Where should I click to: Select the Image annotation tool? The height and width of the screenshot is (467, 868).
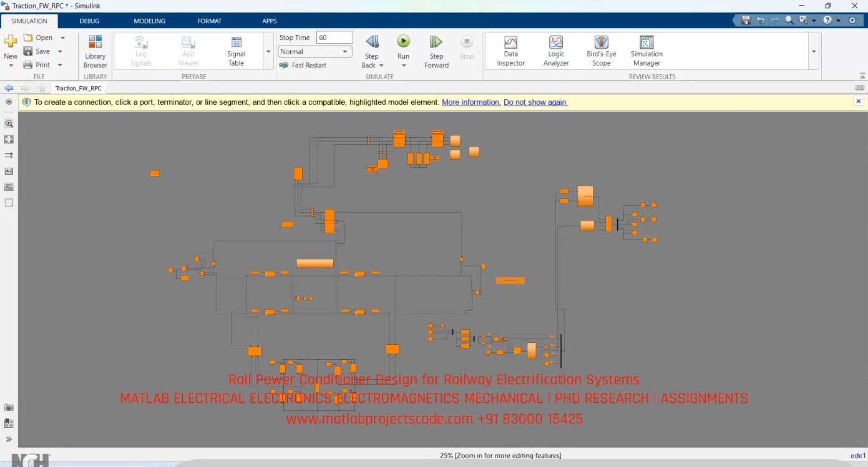[x=9, y=186]
